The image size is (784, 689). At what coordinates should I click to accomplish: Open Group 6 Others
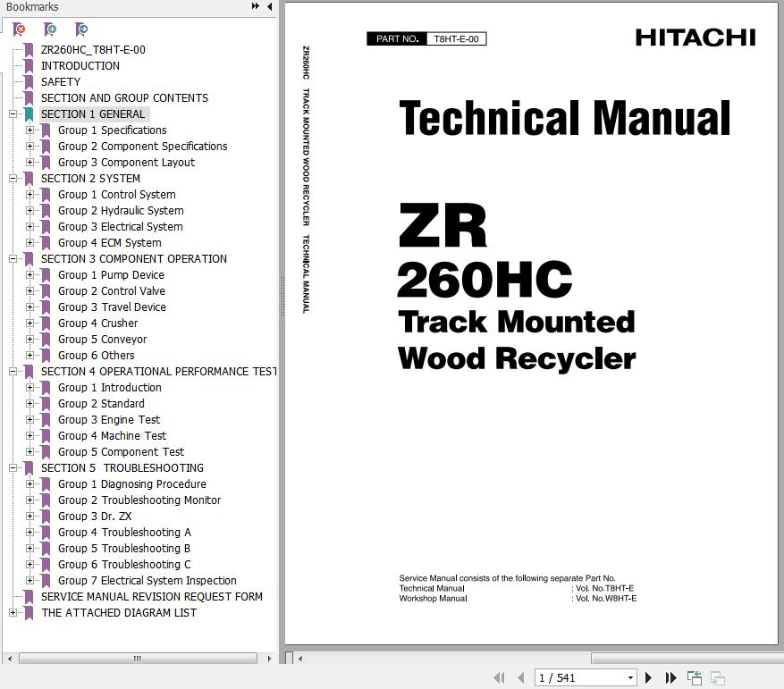click(96, 356)
